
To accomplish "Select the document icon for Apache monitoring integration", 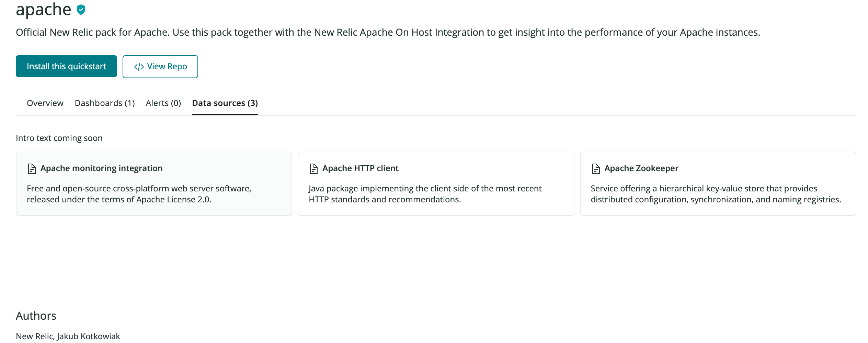I will (x=32, y=168).
